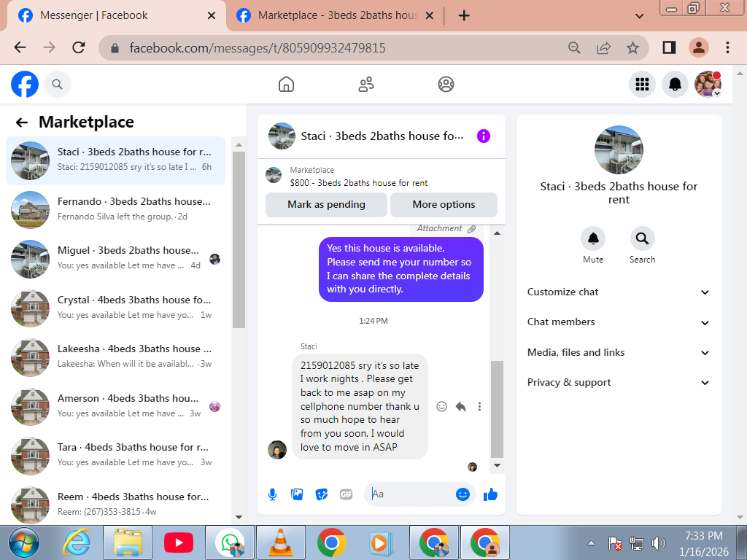Send a thumbs-up like
This screenshot has height=560, width=747.
[x=490, y=494]
